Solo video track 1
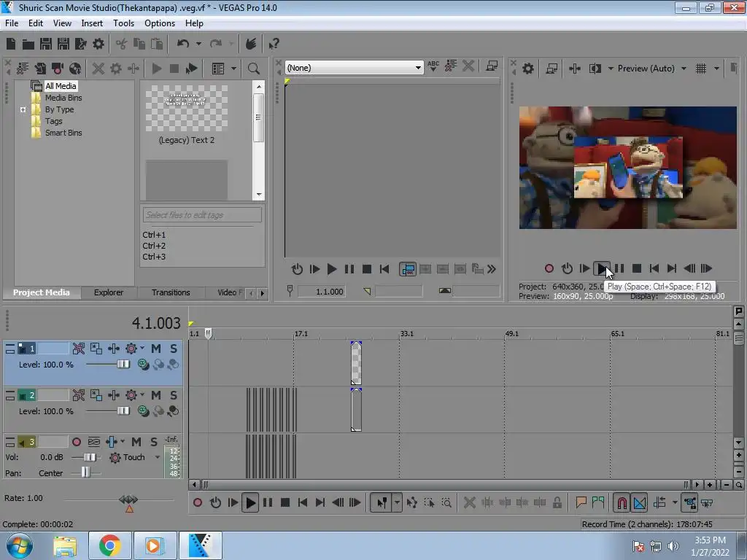The height and width of the screenshot is (560, 747). [174, 349]
